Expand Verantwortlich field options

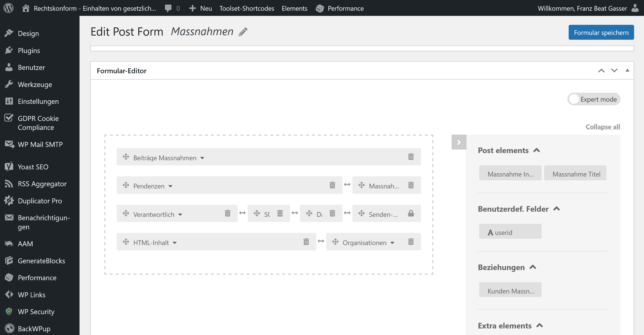(x=180, y=215)
